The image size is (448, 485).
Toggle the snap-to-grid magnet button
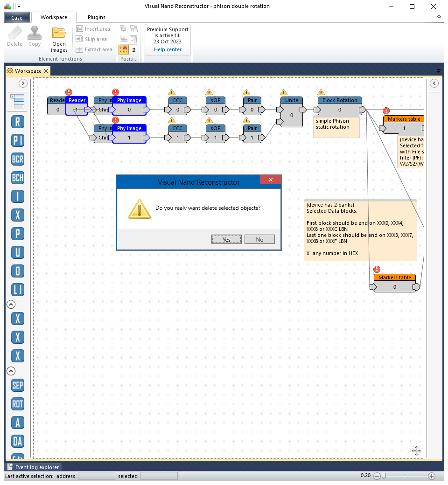point(124,50)
